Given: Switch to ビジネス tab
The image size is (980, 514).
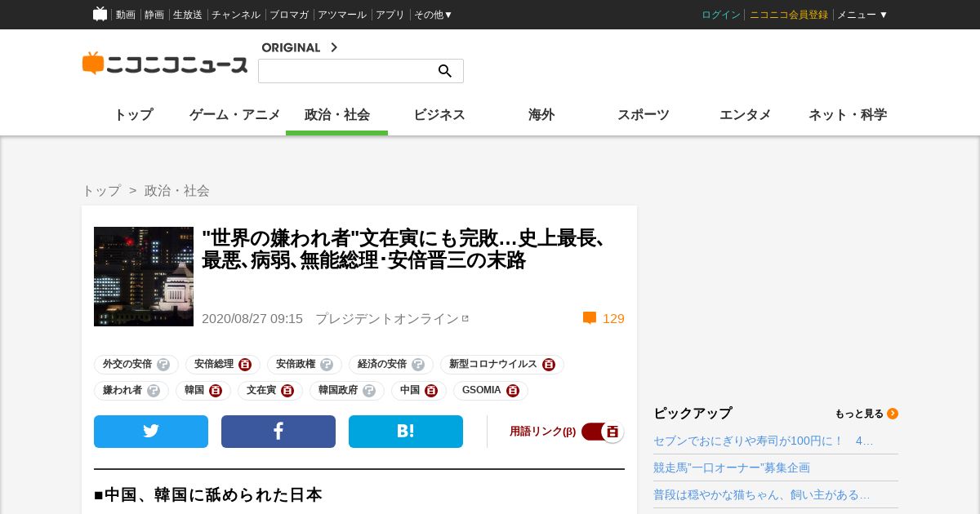Looking at the screenshot, I should click(x=439, y=115).
